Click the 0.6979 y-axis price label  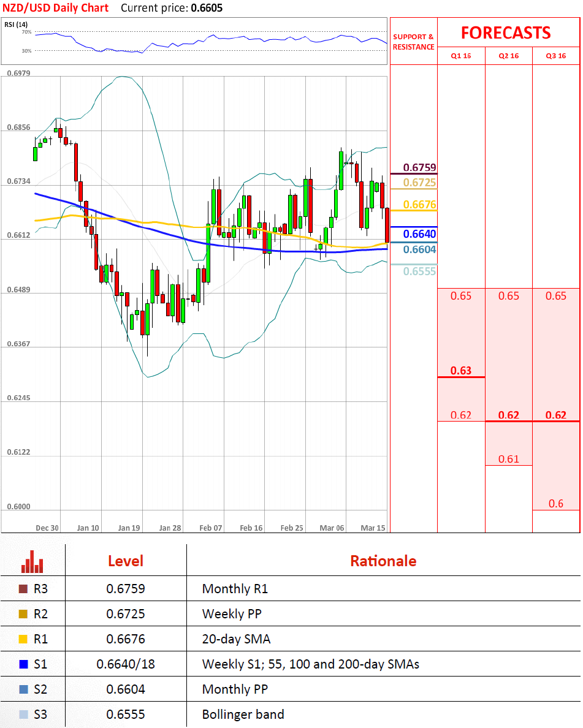(18, 73)
